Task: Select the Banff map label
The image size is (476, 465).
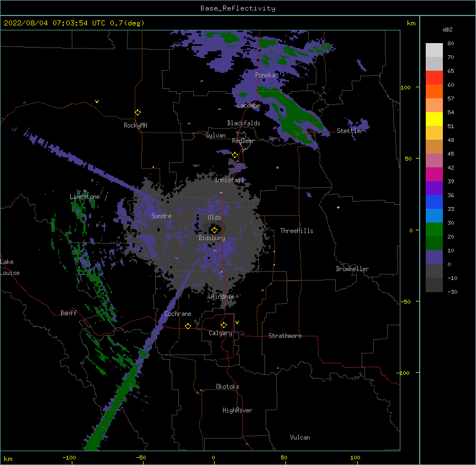Action: pos(68,313)
